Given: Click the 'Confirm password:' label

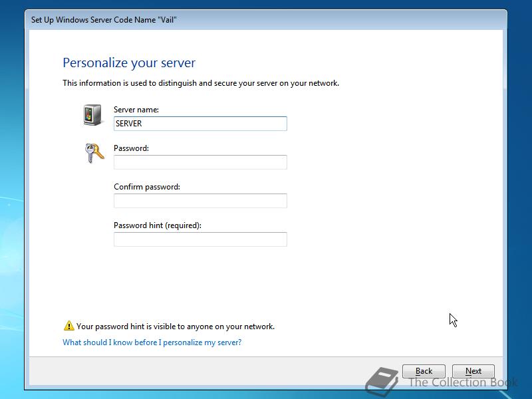Looking at the screenshot, I should pos(147,187).
